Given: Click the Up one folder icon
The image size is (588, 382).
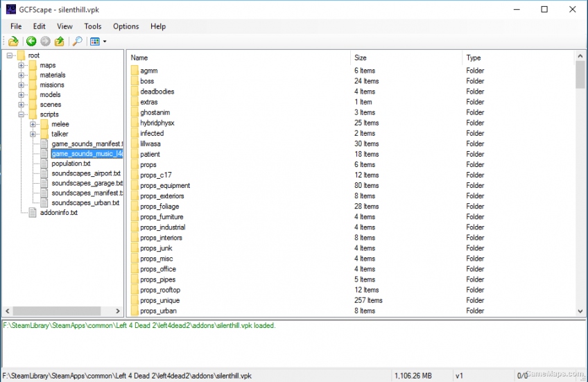Looking at the screenshot, I should tap(60, 42).
